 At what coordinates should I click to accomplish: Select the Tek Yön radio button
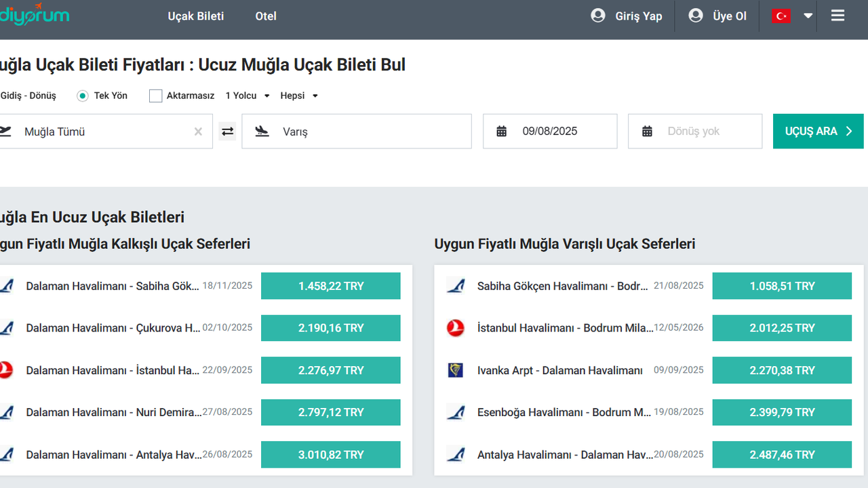(x=83, y=96)
